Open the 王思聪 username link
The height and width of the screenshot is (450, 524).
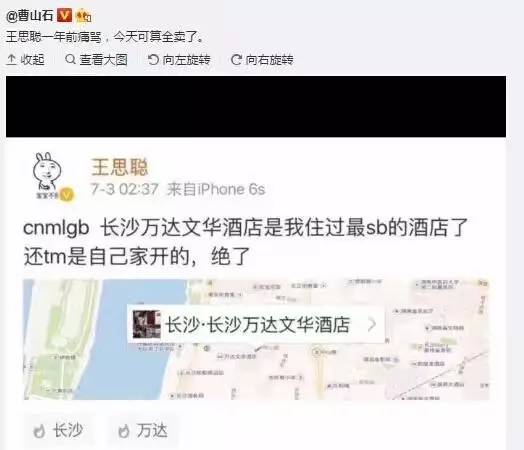(x=120, y=167)
